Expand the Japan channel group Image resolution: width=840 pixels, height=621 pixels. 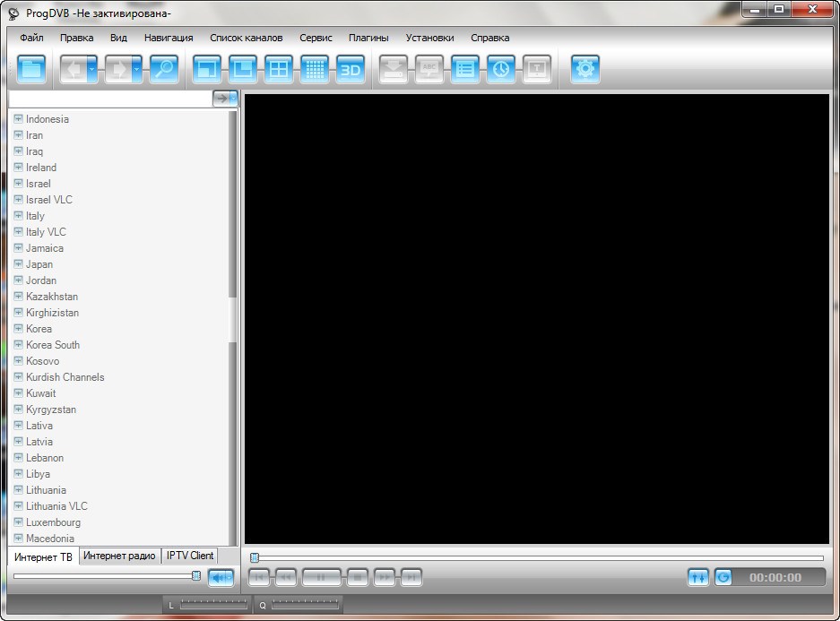click(x=18, y=264)
